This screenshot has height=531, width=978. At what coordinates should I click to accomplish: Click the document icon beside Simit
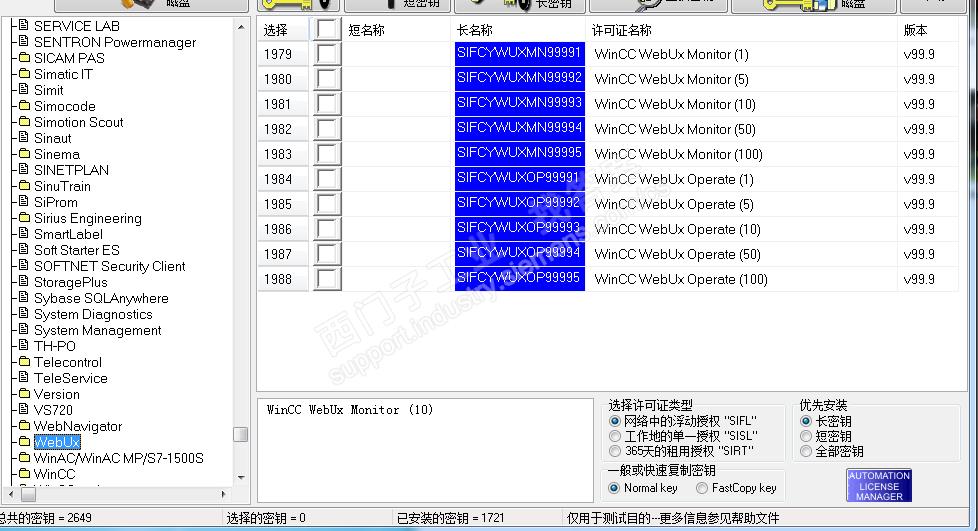24,90
